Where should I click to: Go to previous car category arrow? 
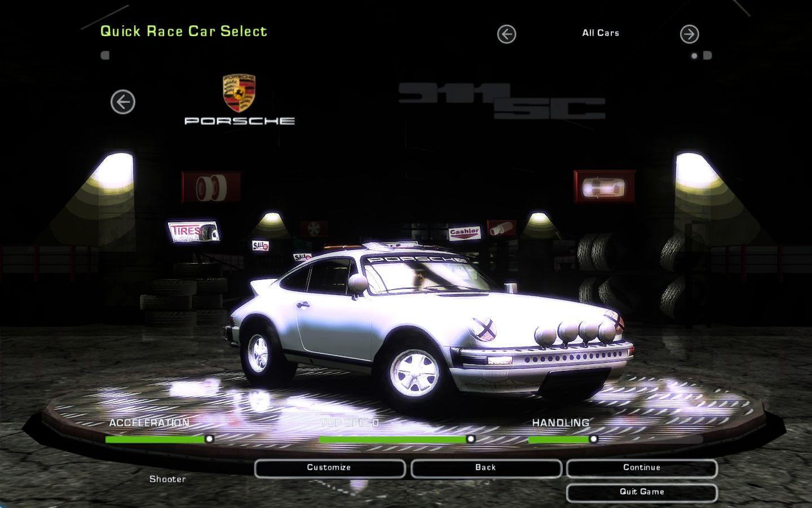[506, 34]
